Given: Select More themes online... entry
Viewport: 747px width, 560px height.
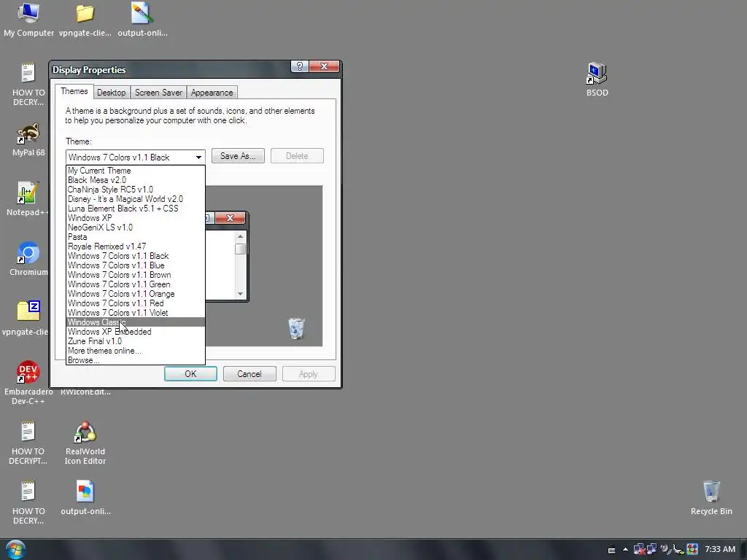Looking at the screenshot, I should pos(135,351).
